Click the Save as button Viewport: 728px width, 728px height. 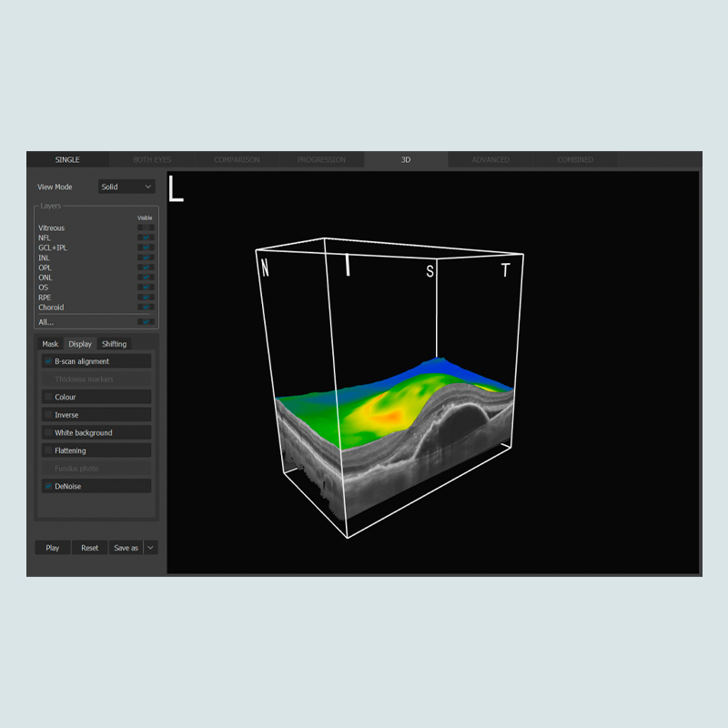click(126, 548)
